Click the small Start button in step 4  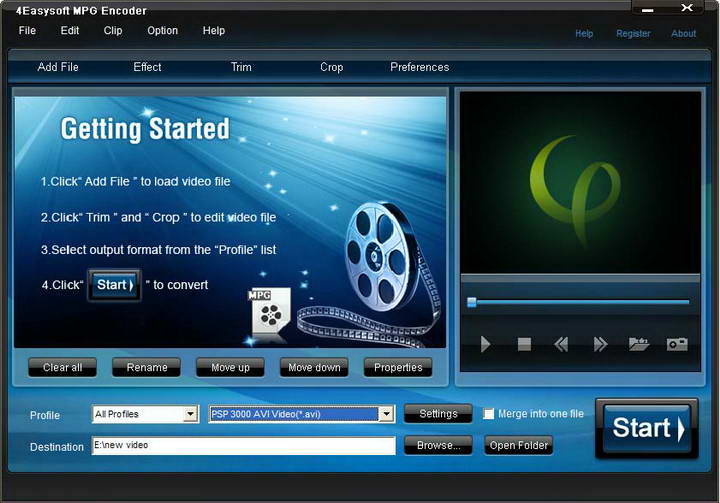[114, 285]
